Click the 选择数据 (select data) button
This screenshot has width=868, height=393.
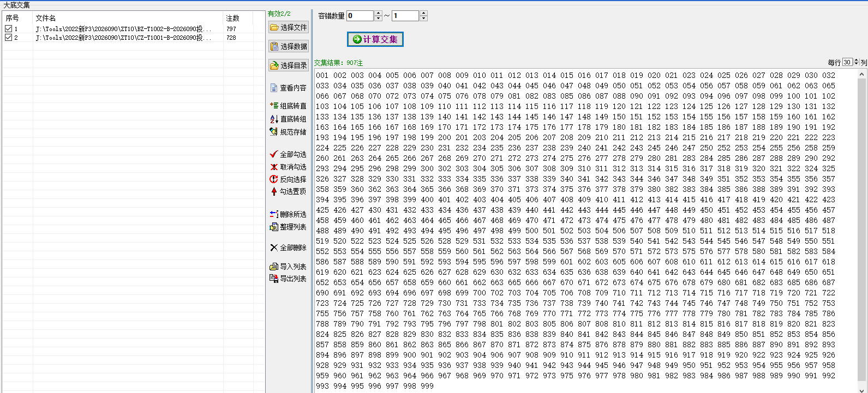pos(289,46)
